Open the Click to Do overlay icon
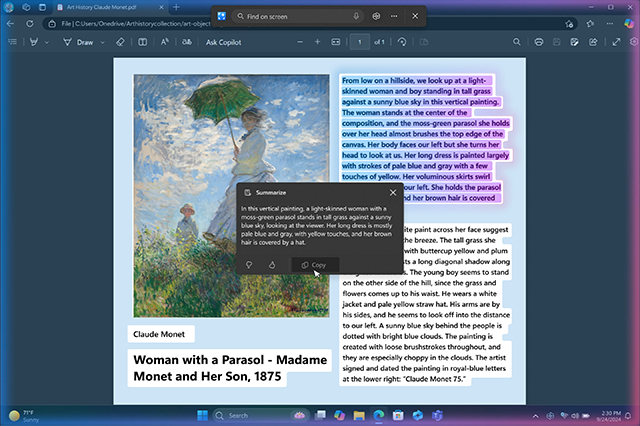The height and width of the screenshot is (426, 640). point(222,16)
